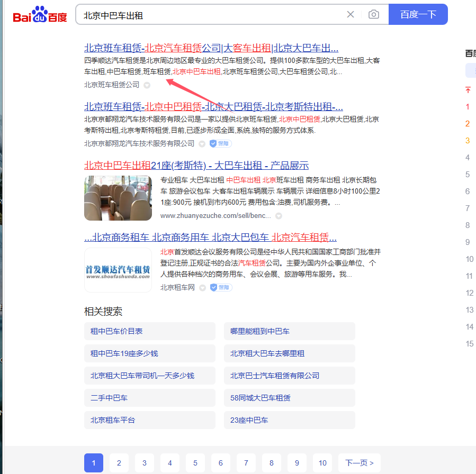The width and height of the screenshot is (476, 474).
Task: Select related search 哪里能租到中巴车
Action: tap(290, 331)
